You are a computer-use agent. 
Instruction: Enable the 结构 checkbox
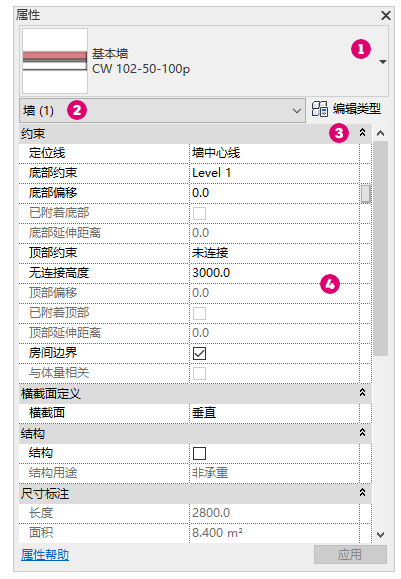[199, 453]
